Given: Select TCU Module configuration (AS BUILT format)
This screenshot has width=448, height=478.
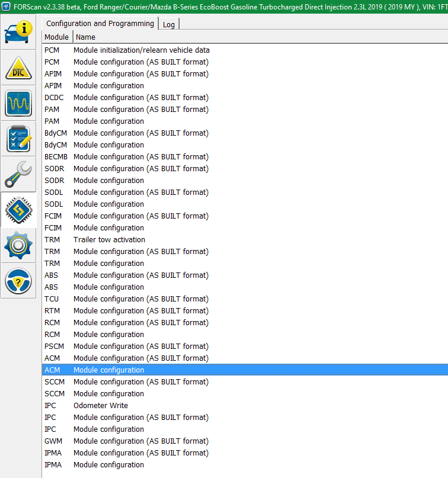Looking at the screenshot, I should point(245,299).
